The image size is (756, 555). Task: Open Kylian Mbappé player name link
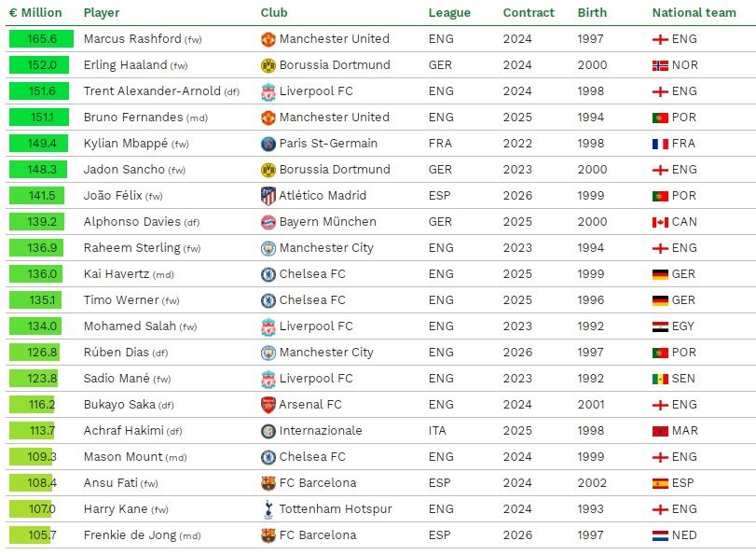click(x=126, y=144)
